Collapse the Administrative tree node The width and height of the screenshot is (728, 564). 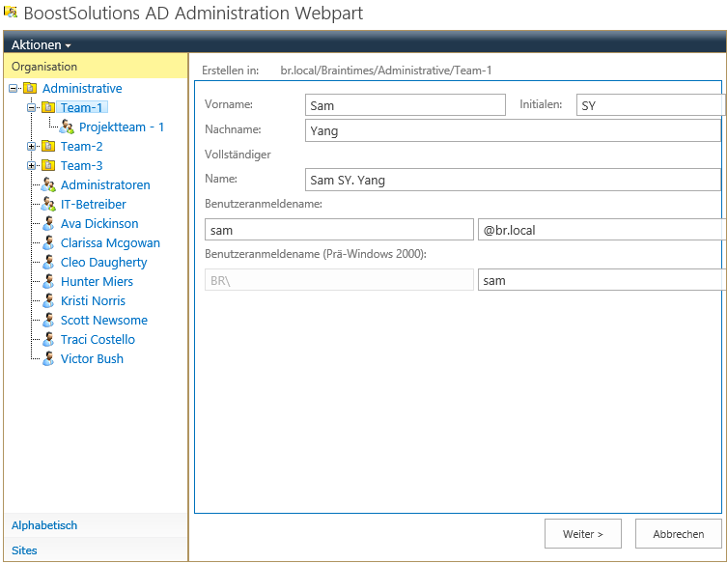coord(13,88)
